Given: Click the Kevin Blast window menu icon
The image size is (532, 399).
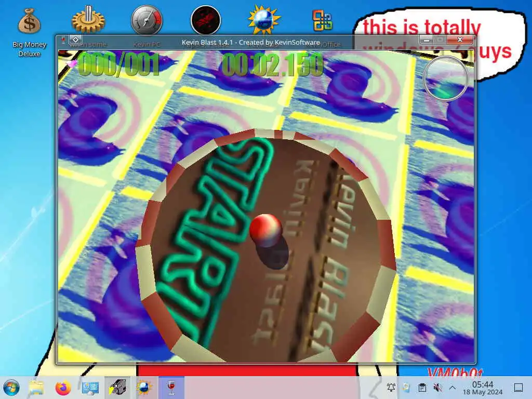Looking at the screenshot, I should (63, 41).
